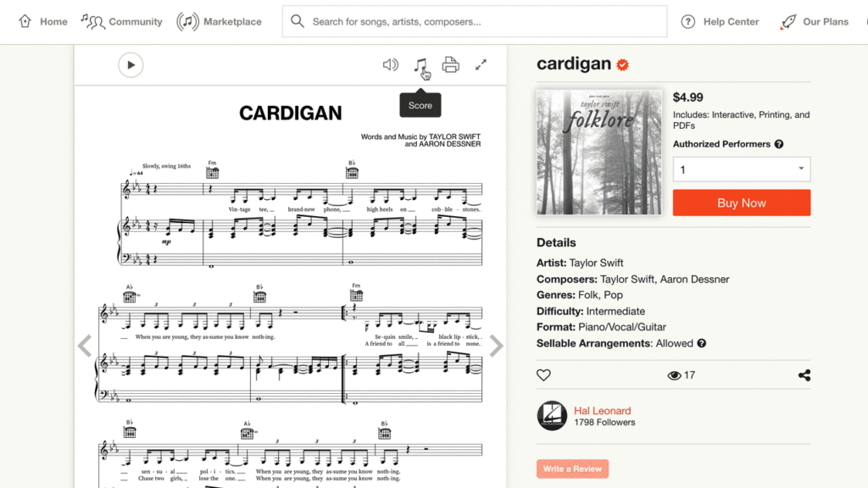Advance to the next sheet music page
This screenshot has height=488, width=868.
point(497,346)
